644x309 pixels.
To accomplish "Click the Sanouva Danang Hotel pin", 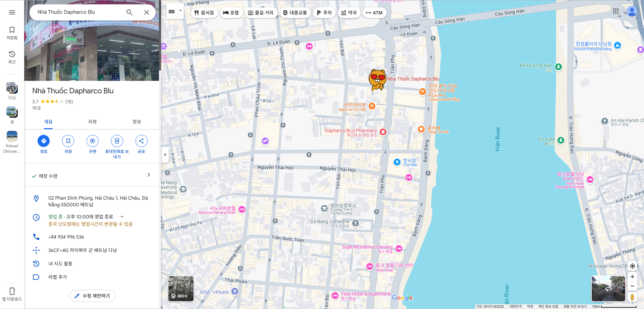I will point(241,210).
